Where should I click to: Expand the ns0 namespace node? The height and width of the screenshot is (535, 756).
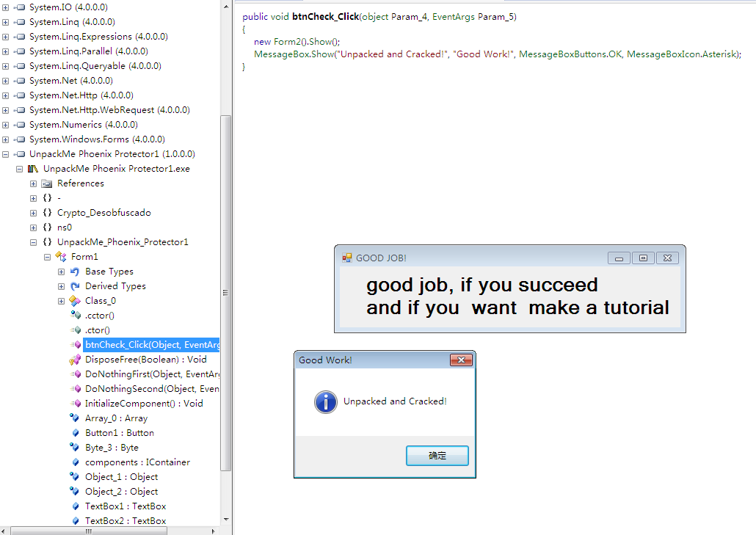(x=34, y=228)
